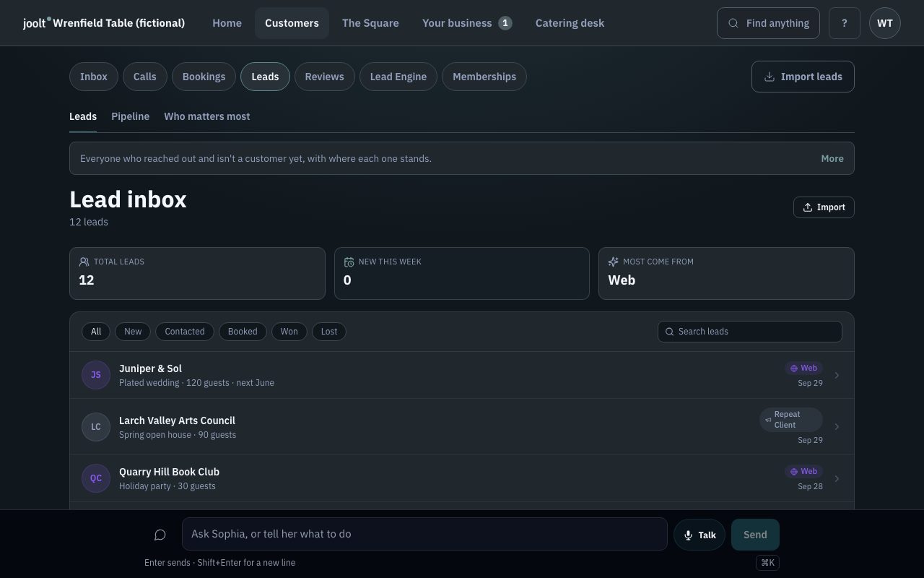Open the Memberships section
Image resolution: width=924 pixels, height=578 pixels.
click(x=484, y=77)
